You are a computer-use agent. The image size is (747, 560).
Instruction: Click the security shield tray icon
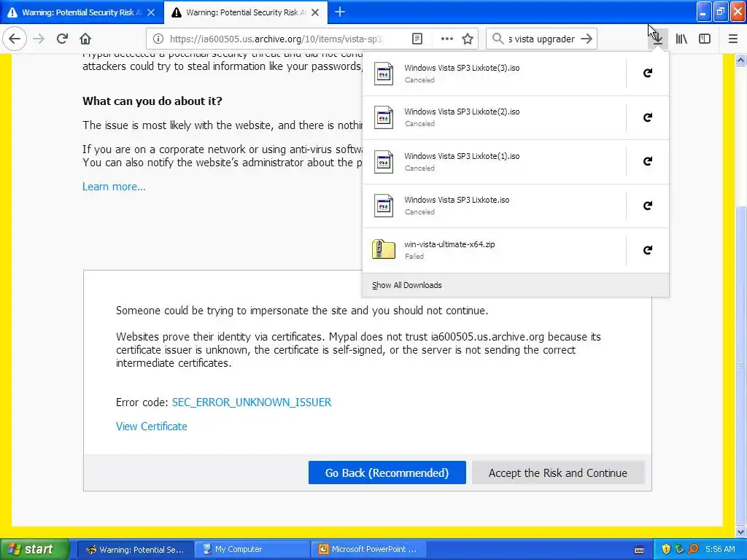pyautogui.click(x=666, y=549)
